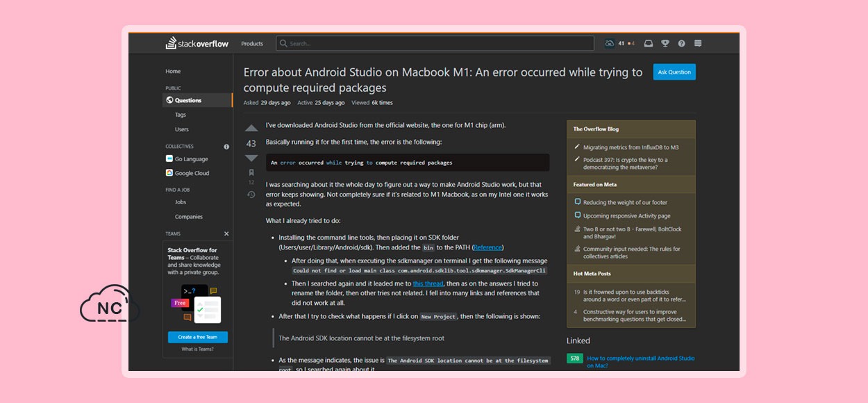This screenshot has width=868, height=403.
Task: Click the 'Hot Meta Posts' heading
Action: [x=593, y=274]
